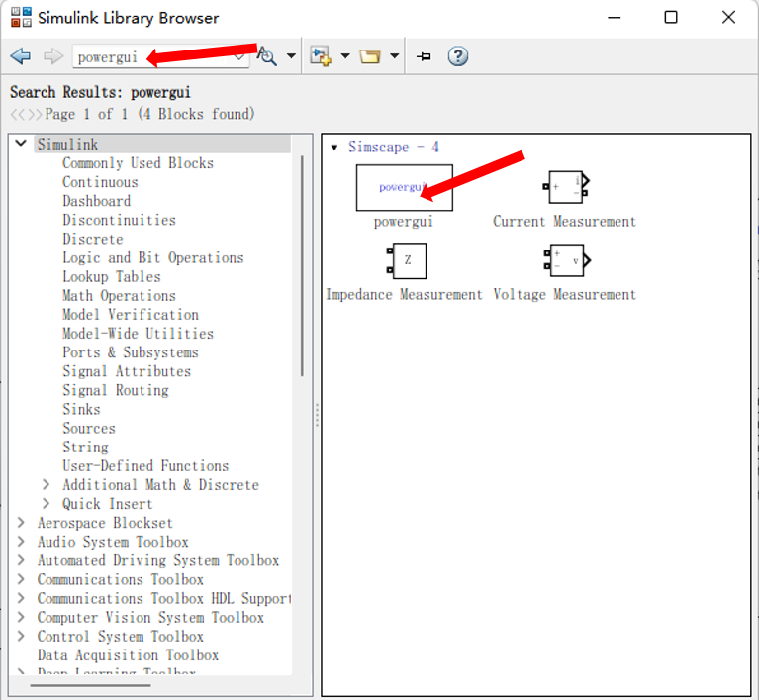759x700 pixels.
Task: Expand the Communications Toolbox node
Action: point(21,579)
